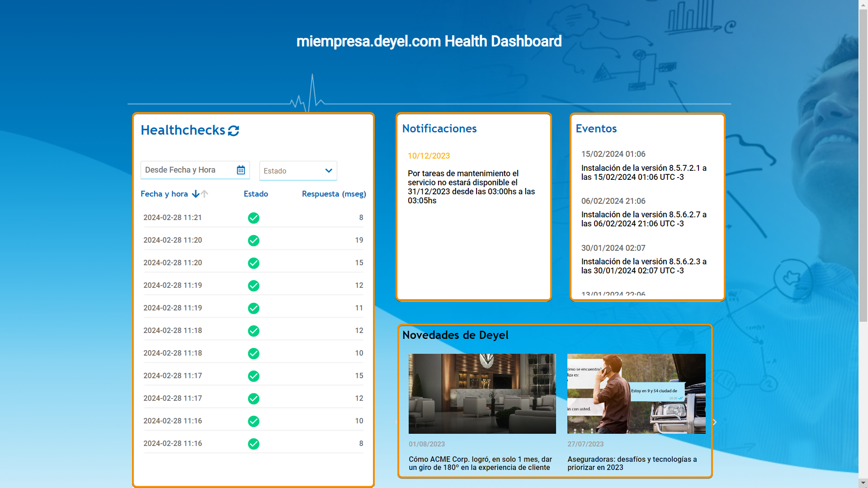Open link Aseguradoras: desafíos y tecnologías
This screenshot has width=868, height=488.
point(632,463)
